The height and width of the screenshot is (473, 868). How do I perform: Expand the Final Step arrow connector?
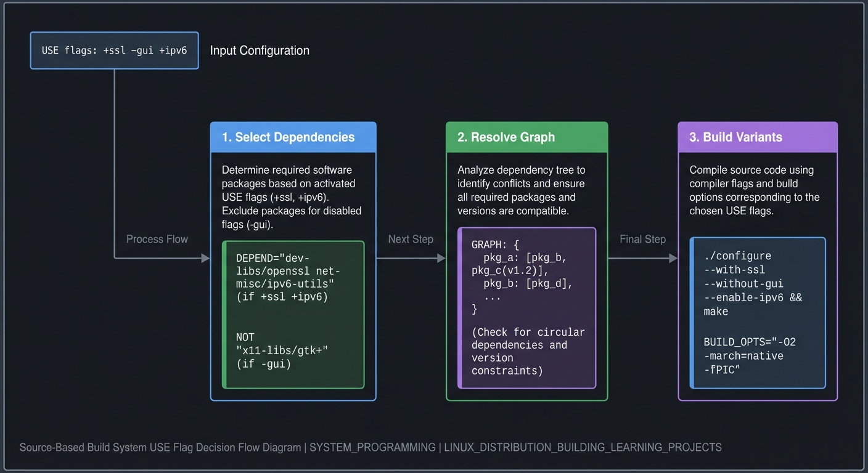[x=642, y=239]
